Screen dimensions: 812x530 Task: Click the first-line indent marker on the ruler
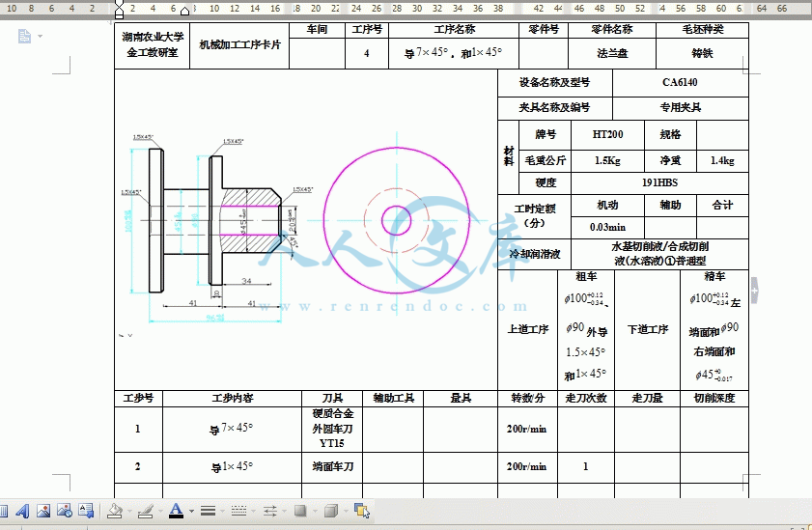(119, 5)
